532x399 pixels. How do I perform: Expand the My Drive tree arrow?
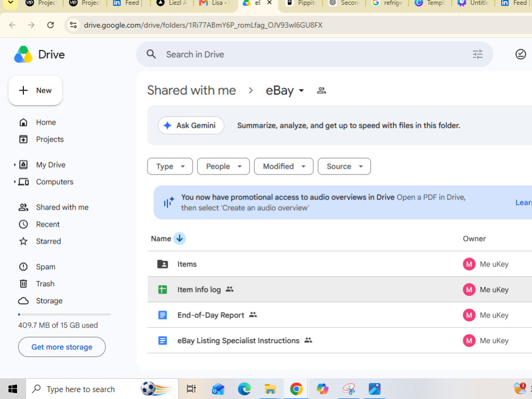[14, 165]
